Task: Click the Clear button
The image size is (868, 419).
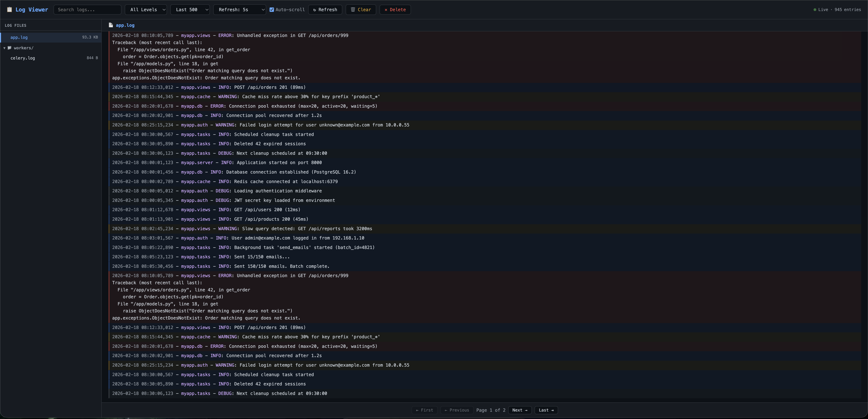Action: click(361, 9)
